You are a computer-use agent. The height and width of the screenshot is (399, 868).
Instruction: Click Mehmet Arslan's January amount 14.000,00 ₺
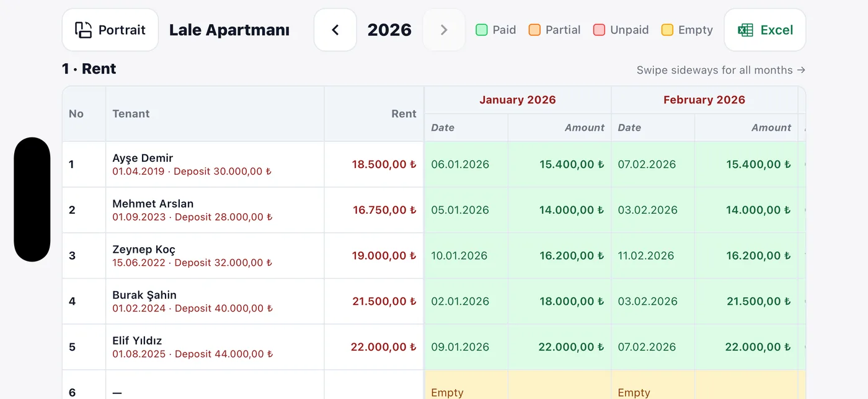[572, 210]
